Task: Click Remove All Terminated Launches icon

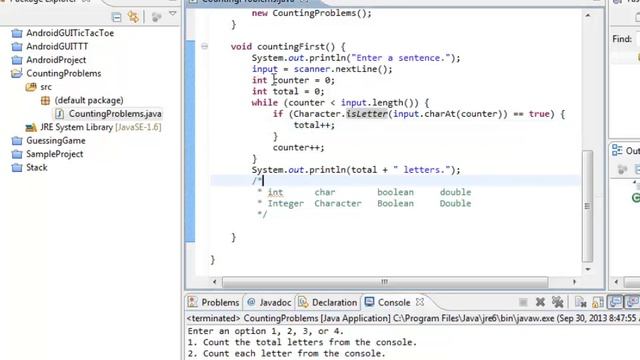Action: 558,302
